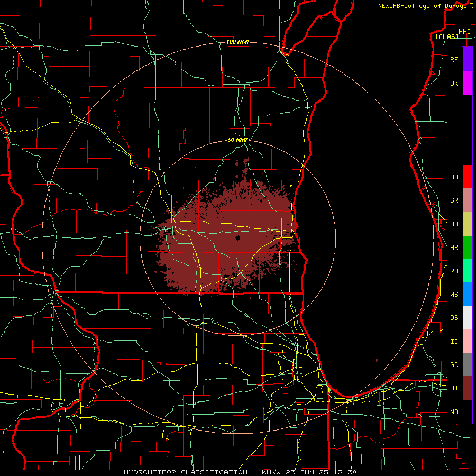This screenshot has width=476, height=476.
Task: Click the BD legend label
Action: click(x=454, y=224)
